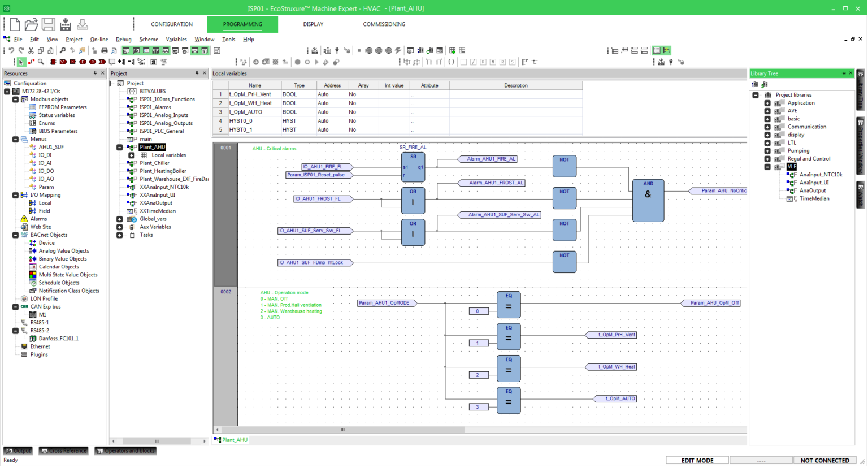Insert a variable with the V element icon
Image resolution: width=868 pixels, height=468 pixels.
[63, 62]
